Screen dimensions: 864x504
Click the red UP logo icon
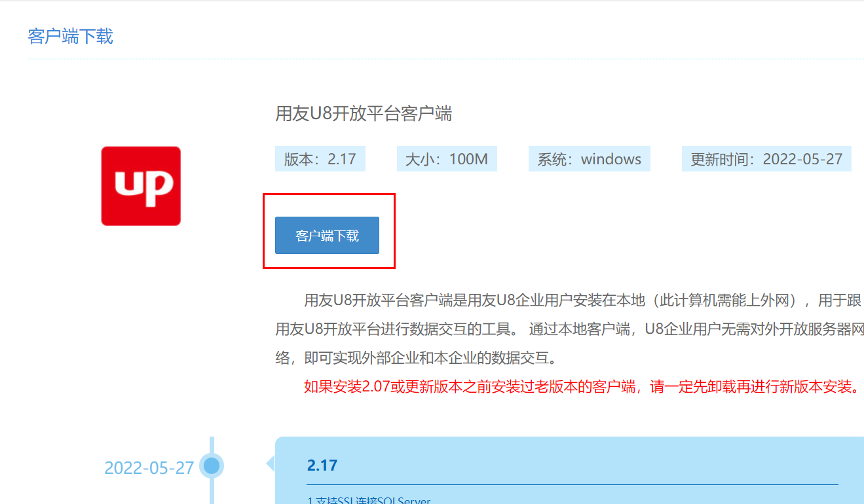(141, 186)
